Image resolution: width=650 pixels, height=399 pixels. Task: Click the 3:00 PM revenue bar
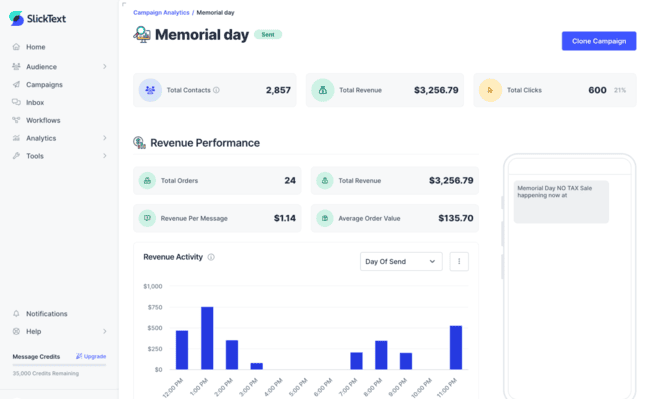(257, 366)
